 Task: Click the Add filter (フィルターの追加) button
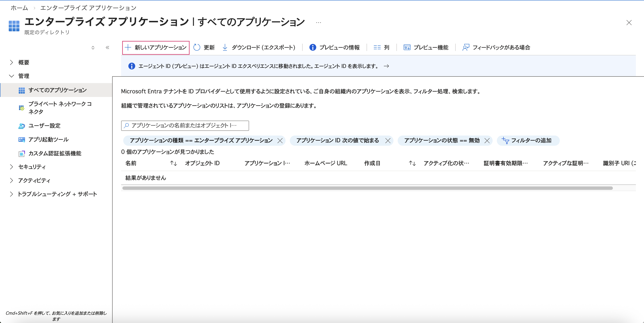528,141
